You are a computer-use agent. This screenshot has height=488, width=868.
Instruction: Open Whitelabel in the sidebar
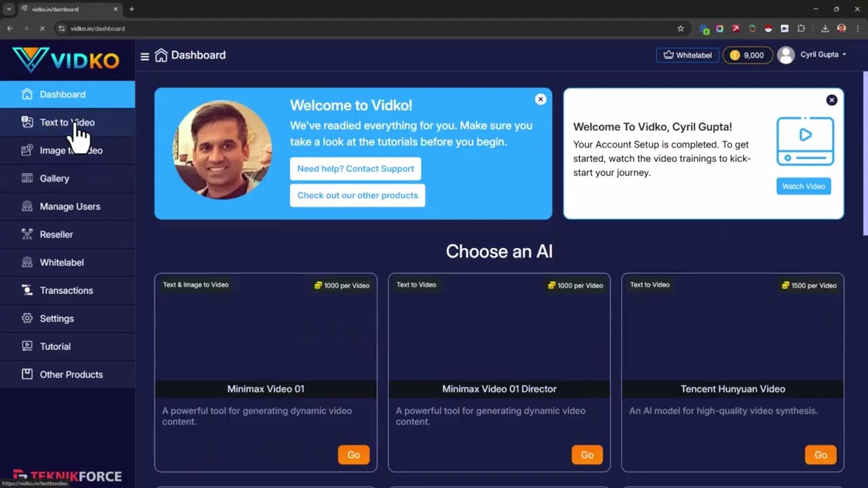(x=68, y=262)
